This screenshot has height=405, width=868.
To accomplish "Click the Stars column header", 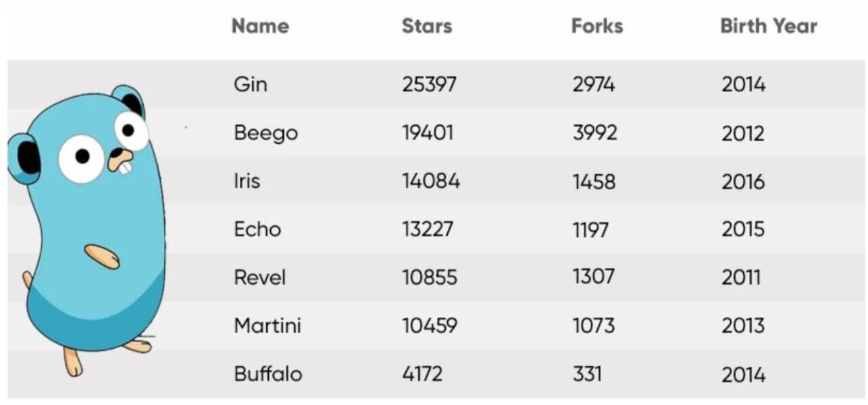I will pyautogui.click(x=427, y=26).
